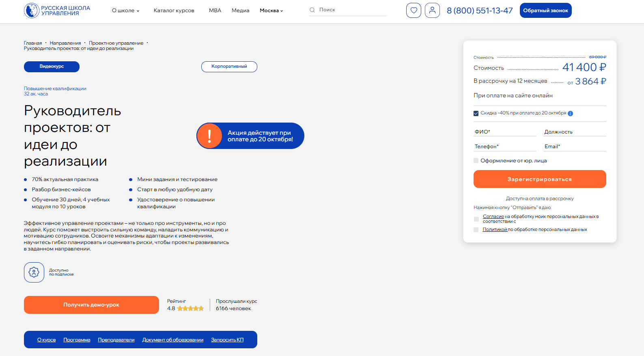Viewport: 644px width, 356px height.
Task: Open the user account profile icon
Action: [432, 11]
